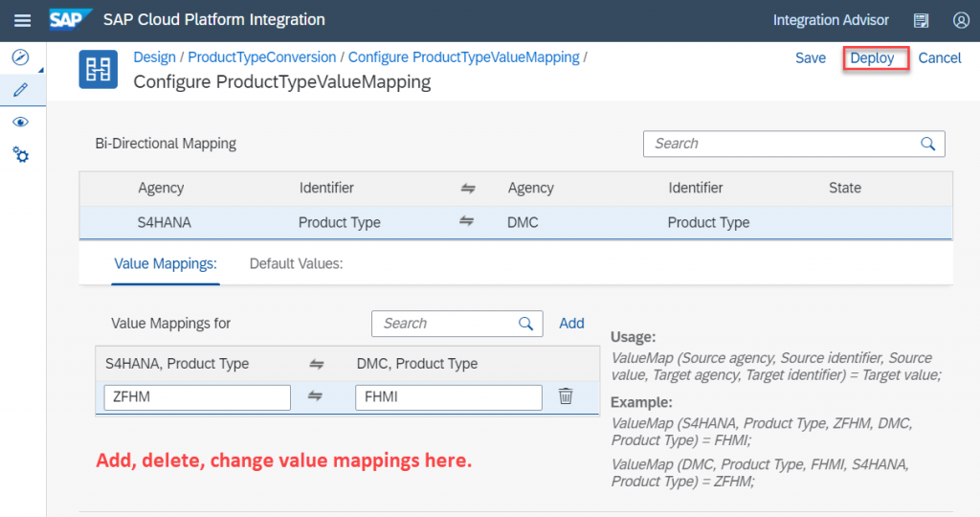Open Configure ProductTypeValueMapping breadcrumb link
This screenshot has width=980, height=517.
464,57
